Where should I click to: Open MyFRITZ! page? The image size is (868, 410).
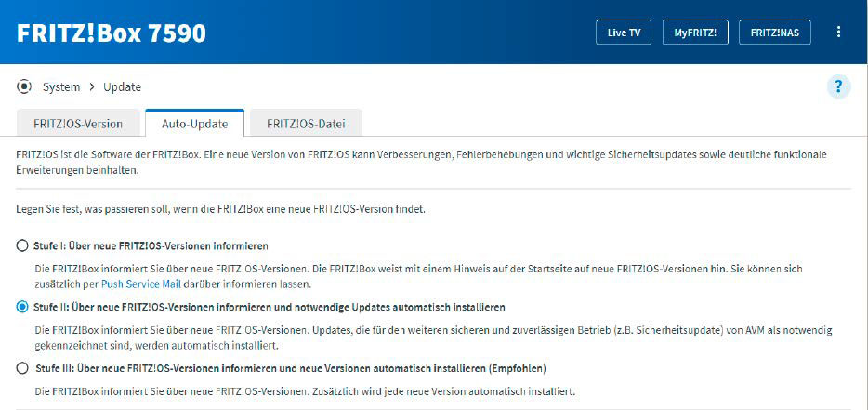695,33
